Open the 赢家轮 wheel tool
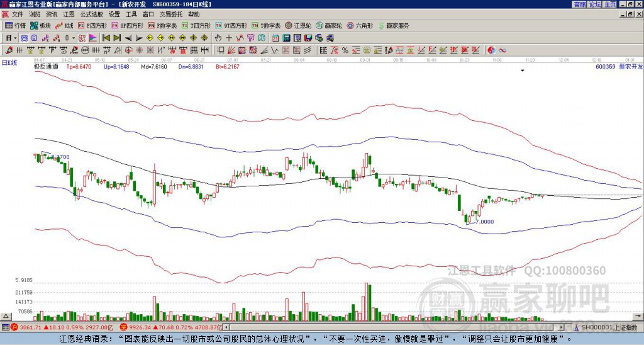This screenshot has width=644, height=345. (x=329, y=25)
